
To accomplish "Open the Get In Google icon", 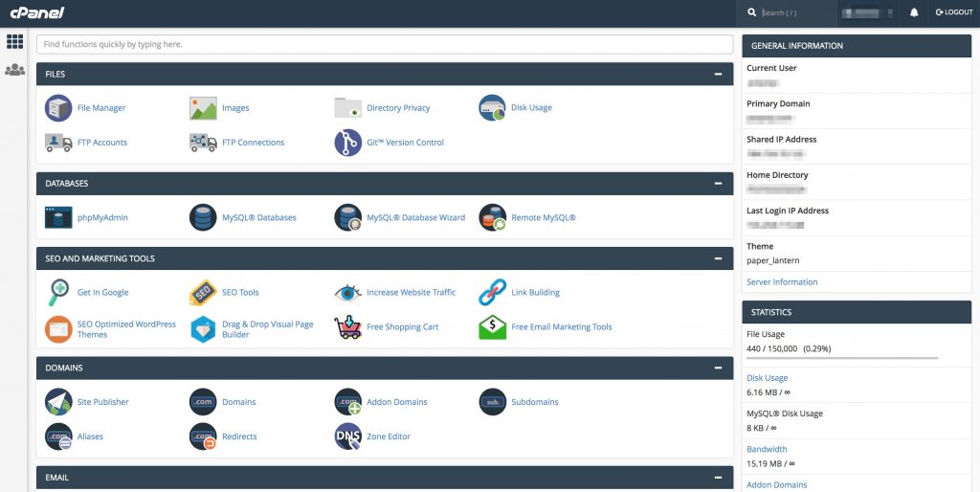I will point(58,292).
